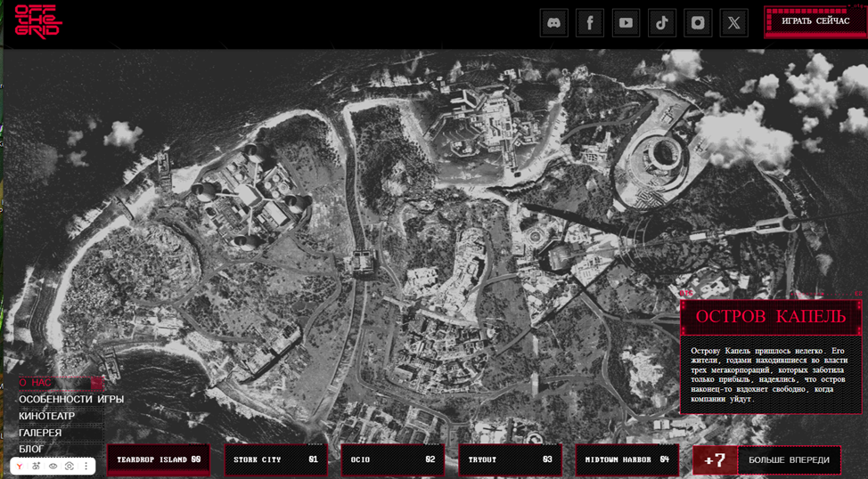
Task: Select the Stork City 01 tab
Action: coord(275,459)
